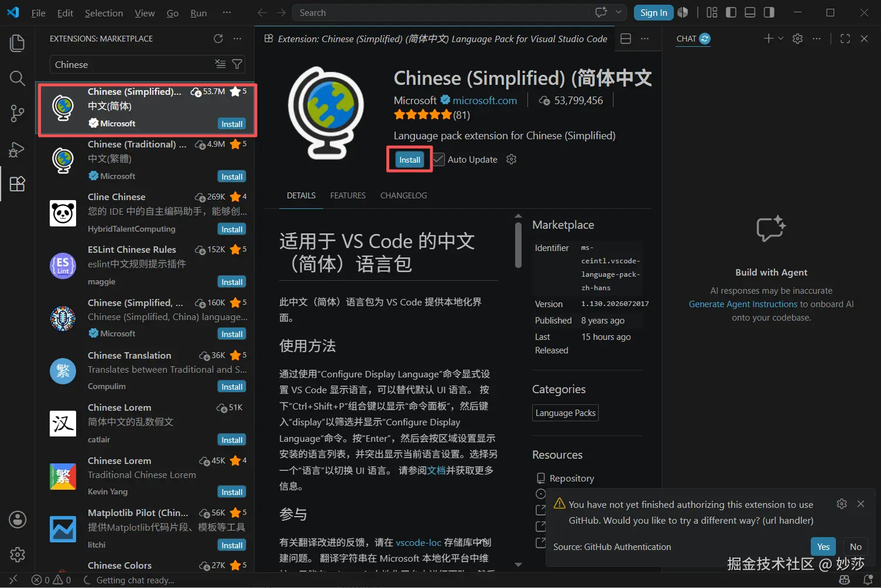Select ESLint Chinese Rules extension item
The image size is (881, 588).
point(145,266)
